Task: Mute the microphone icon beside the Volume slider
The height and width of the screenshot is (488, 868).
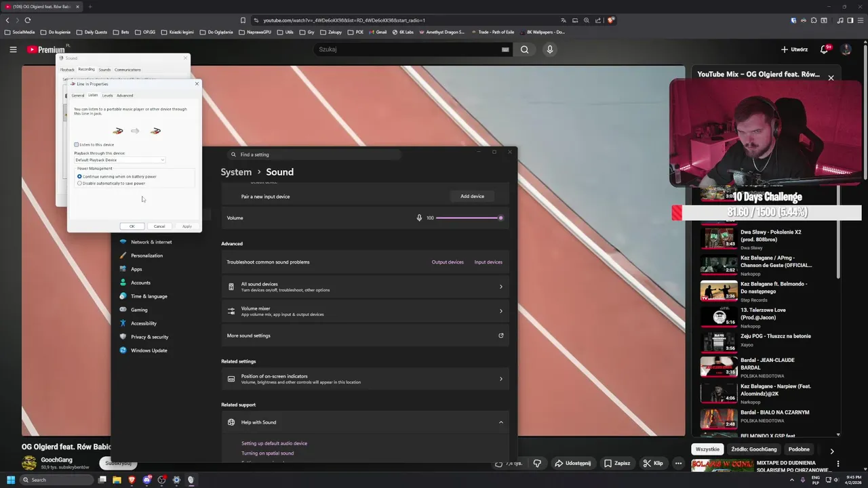Action: [419, 218]
